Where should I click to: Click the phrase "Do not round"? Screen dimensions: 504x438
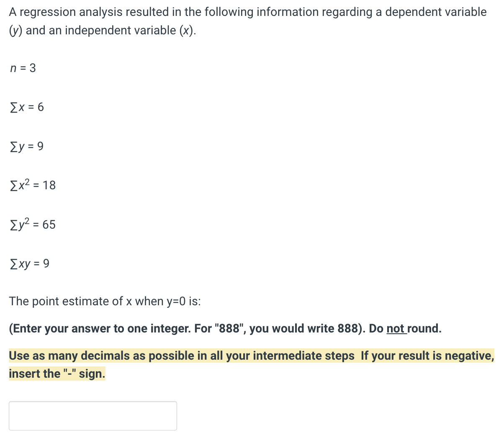click(406, 328)
